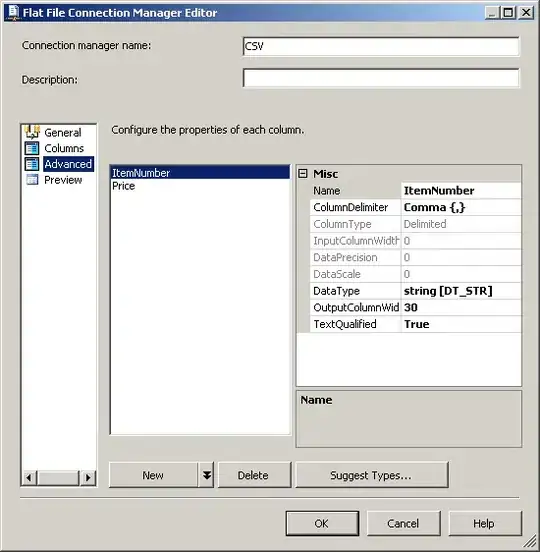Maximize the editor window
540x552 pixels.
508,13
